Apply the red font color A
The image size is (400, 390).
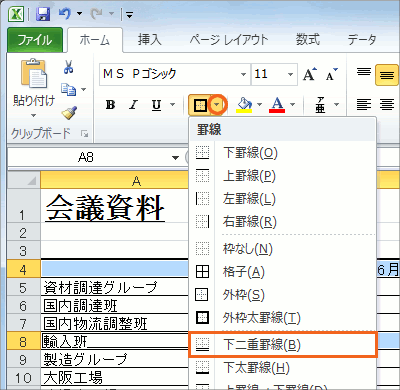(277, 105)
